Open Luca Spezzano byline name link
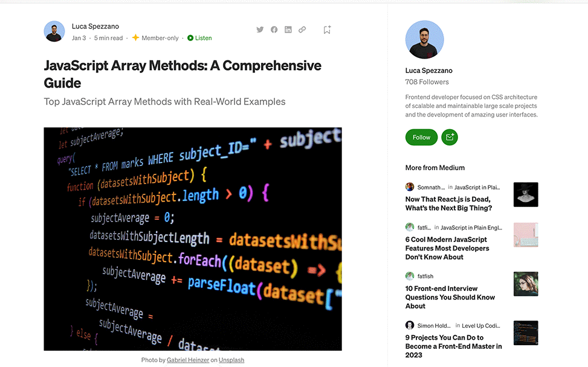This screenshot has height=367, width=588. coord(95,26)
